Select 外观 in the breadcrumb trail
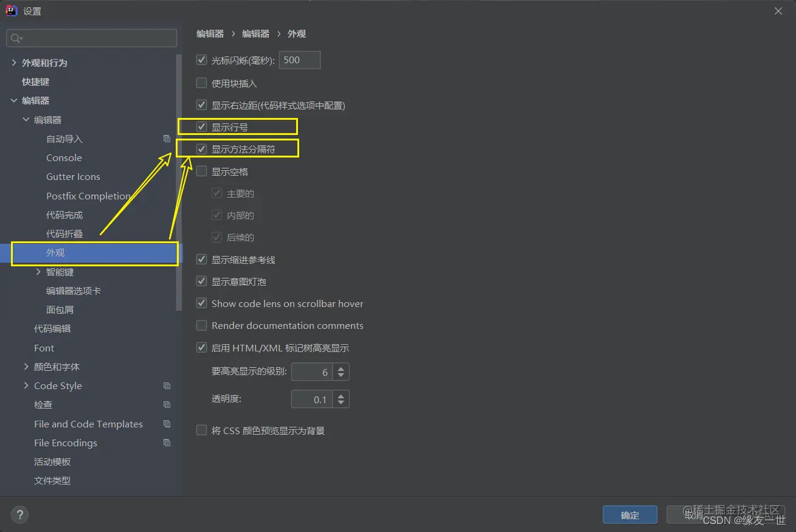 click(x=297, y=33)
